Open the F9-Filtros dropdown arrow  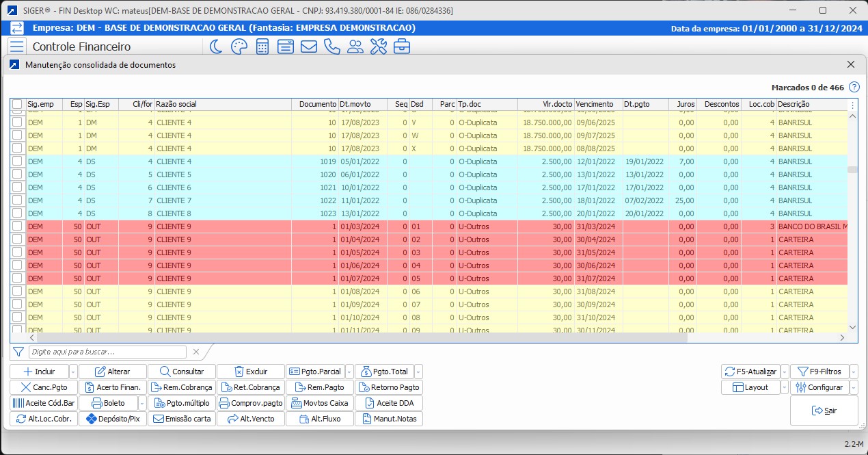pyautogui.click(x=854, y=372)
